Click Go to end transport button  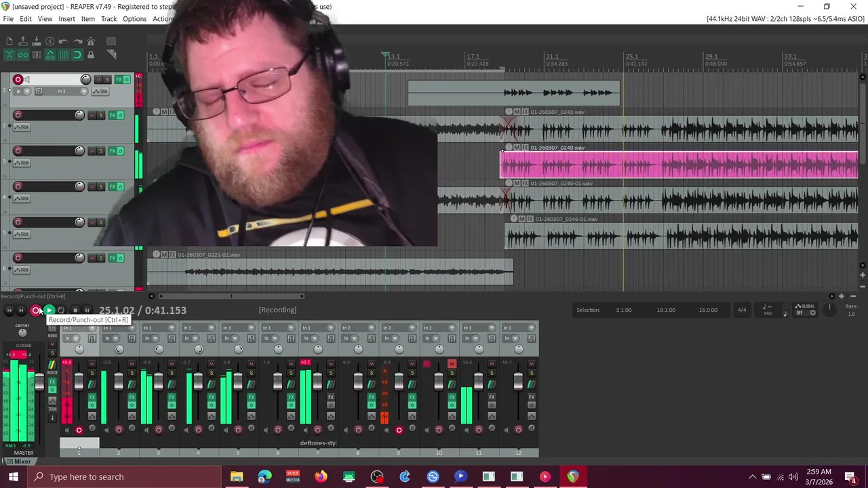point(21,310)
